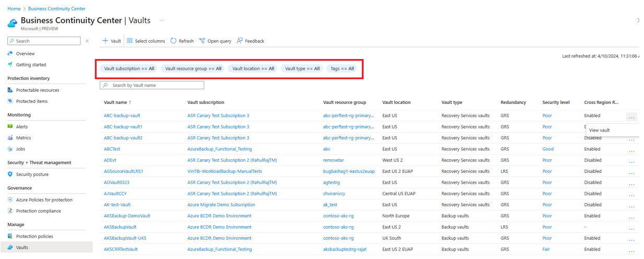The image size is (644, 259).
Task: Navigate to Security posture menu item
Action: (x=32, y=174)
